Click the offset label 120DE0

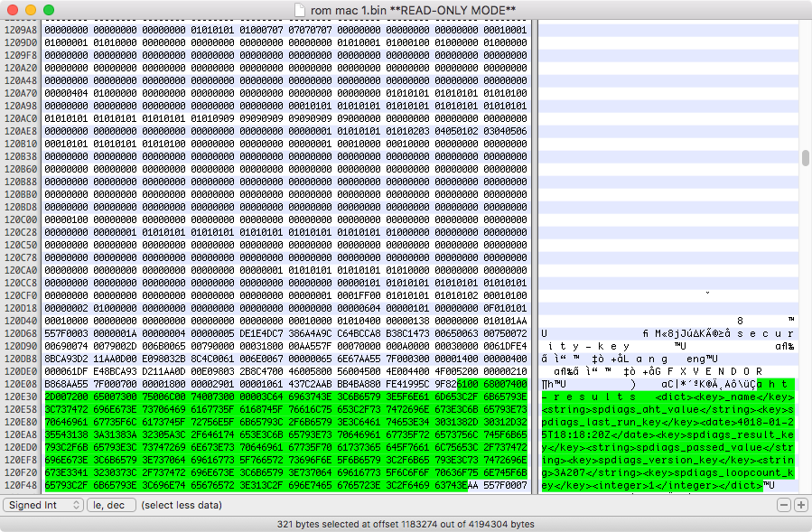pyautogui.click(x=21, y=371)
